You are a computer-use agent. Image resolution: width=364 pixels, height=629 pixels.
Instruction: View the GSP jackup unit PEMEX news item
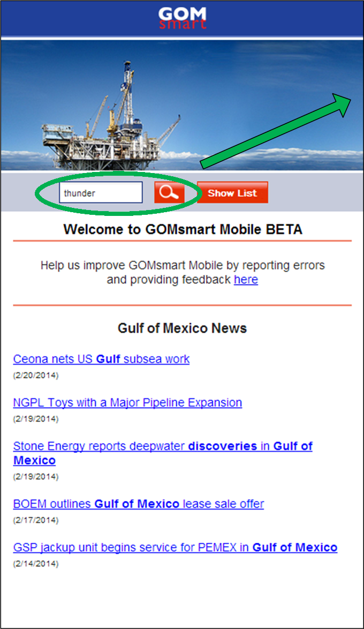click(175, 548)
